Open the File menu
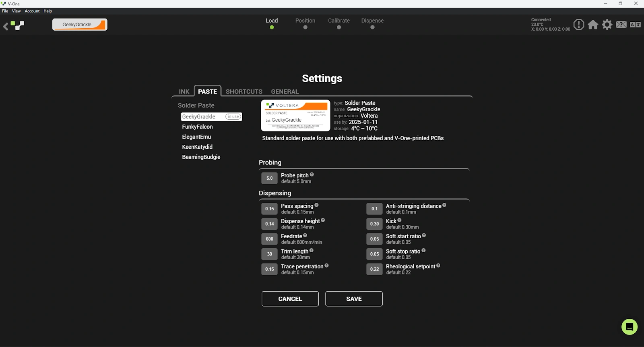644x347 pixels. [5, 11]
